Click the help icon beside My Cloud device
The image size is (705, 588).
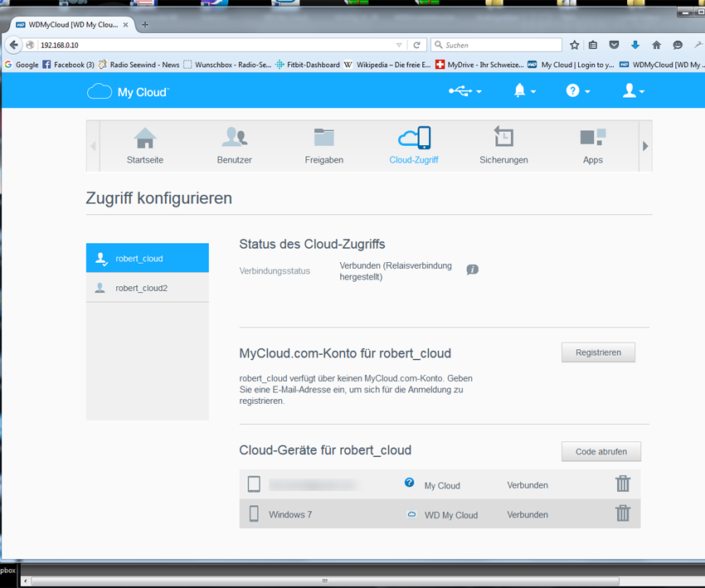pos(409,483)
